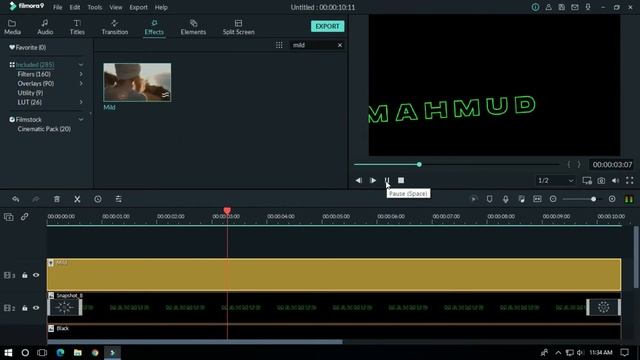Open the adjust edit sliders icon

coord(118,199)
